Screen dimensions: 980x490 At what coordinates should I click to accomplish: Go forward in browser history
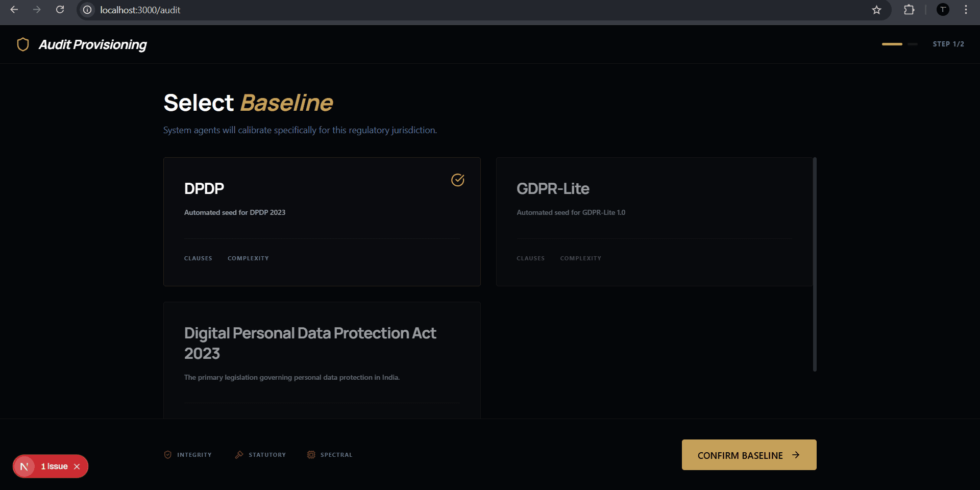tap(37, 10)
